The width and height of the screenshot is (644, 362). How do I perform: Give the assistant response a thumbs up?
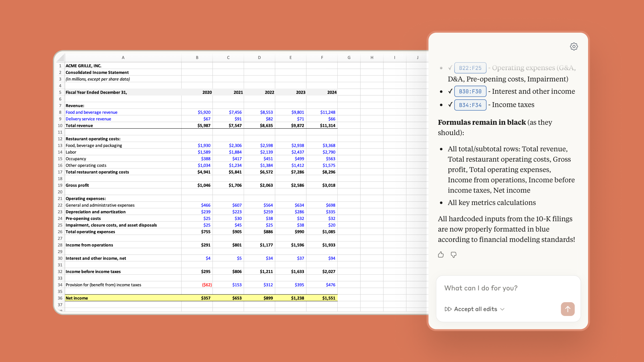[441, 255]
